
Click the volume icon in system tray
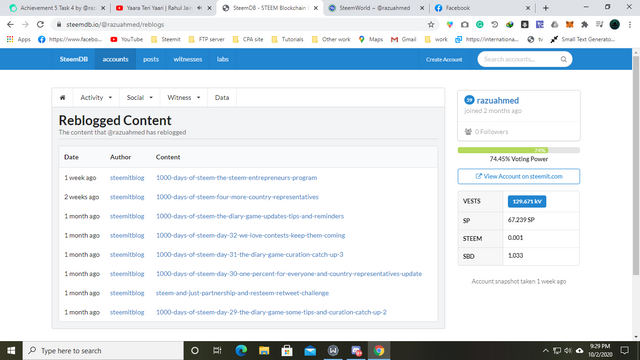(x=568, y=351)
